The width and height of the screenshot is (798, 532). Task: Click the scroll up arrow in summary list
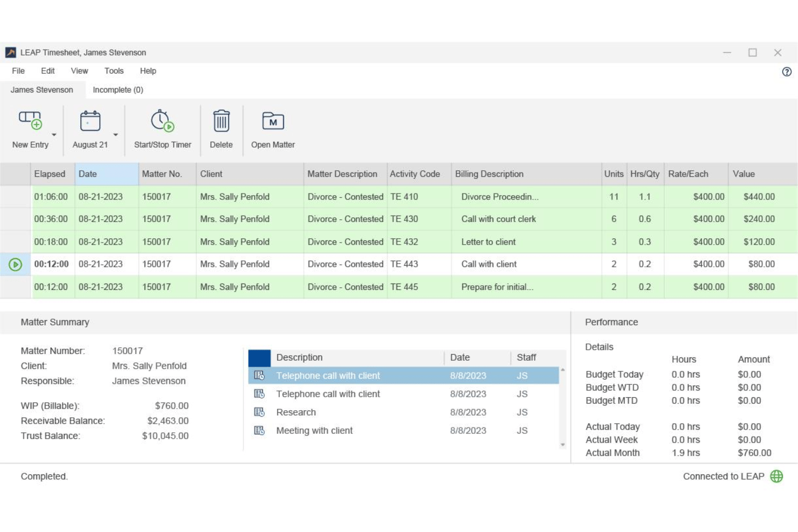coord(562,370)
